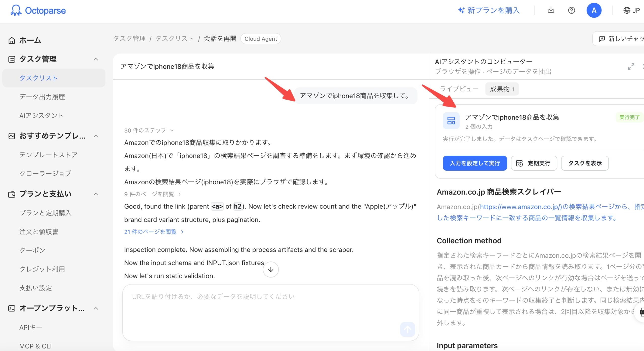Click chat title アマゾンでiphone18商品を収集

click(167, 66)
